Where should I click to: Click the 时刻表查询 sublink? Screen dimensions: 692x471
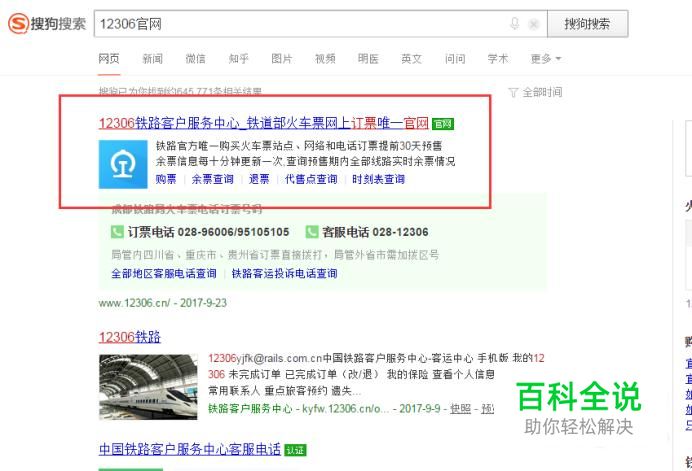click(x=378, y=179)
